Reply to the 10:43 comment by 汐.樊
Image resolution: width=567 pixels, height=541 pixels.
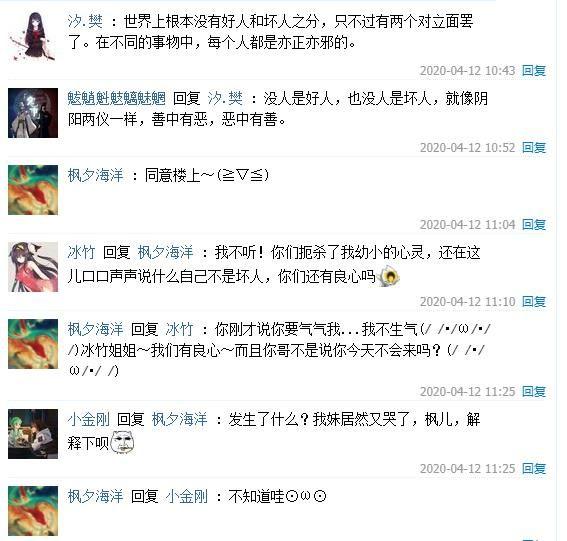click(534, 71)
